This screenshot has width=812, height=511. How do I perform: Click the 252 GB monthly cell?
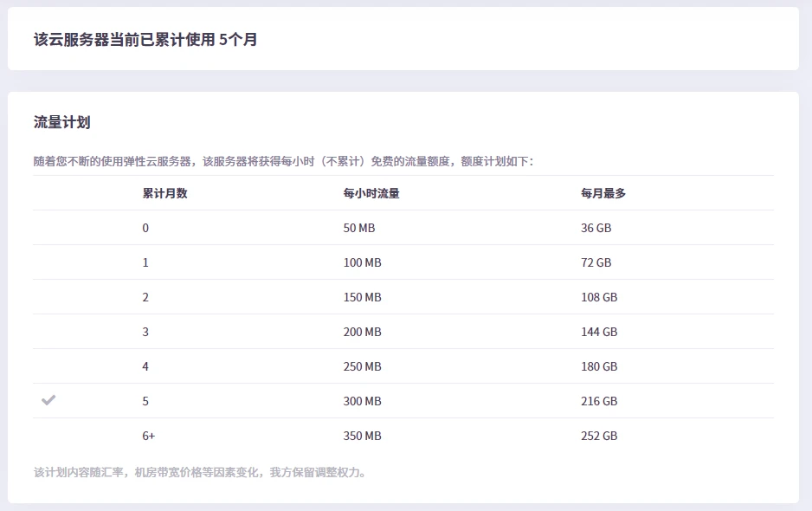coord(599,436)
